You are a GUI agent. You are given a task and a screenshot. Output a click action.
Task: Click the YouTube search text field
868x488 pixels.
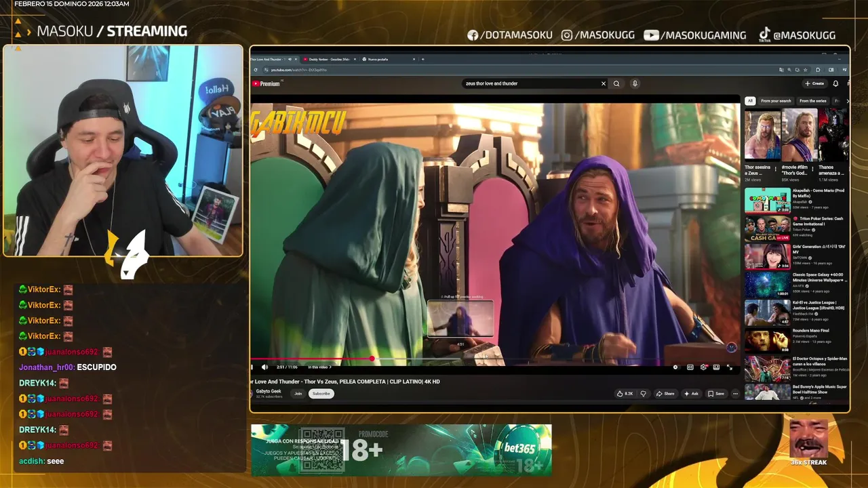click(530, 83)
